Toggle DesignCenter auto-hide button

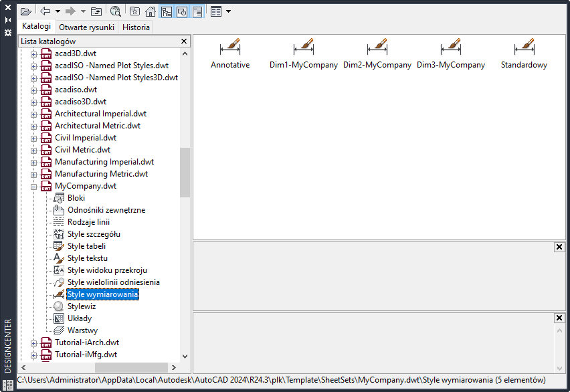click(7, 20)
